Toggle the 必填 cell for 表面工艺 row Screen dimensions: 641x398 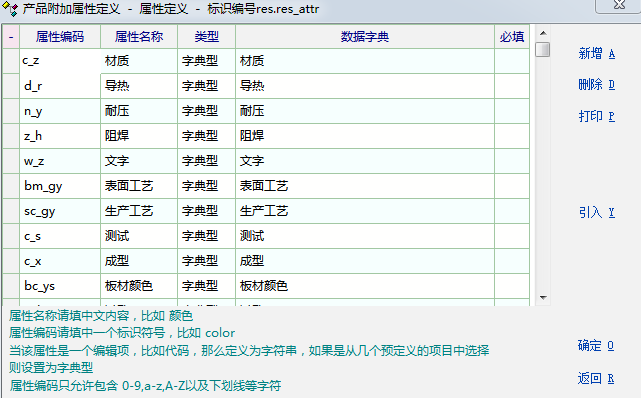[x=512, y=186]
